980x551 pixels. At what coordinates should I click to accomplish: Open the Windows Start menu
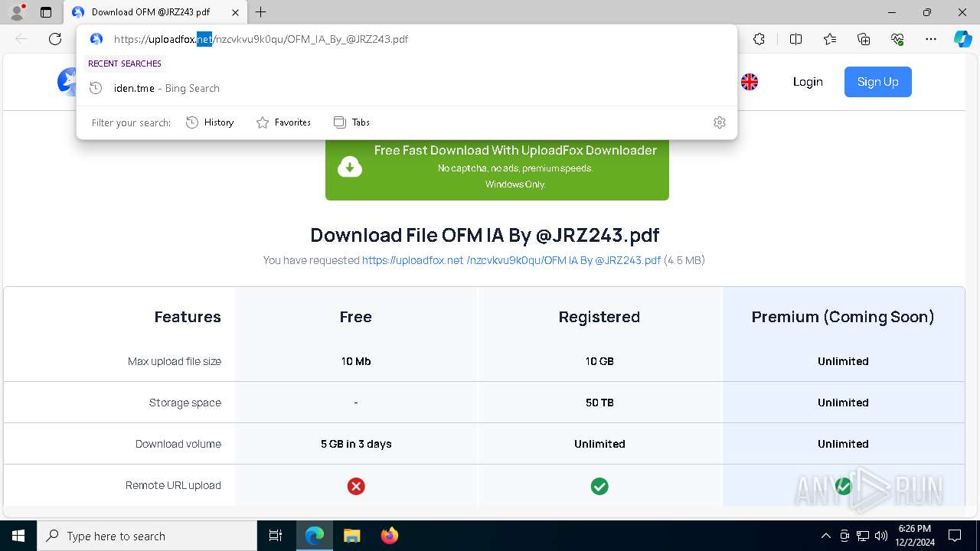[18, 536]
